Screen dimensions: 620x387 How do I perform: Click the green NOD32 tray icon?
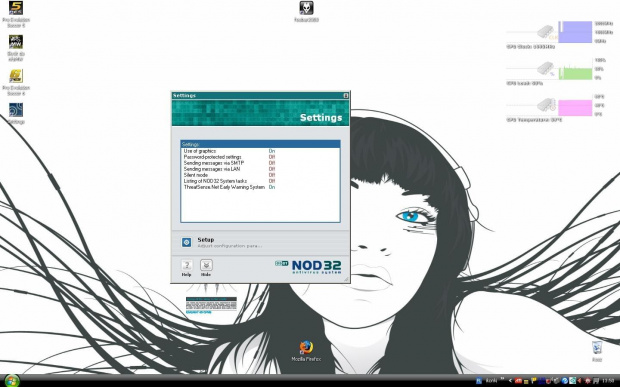pos(572,381)
